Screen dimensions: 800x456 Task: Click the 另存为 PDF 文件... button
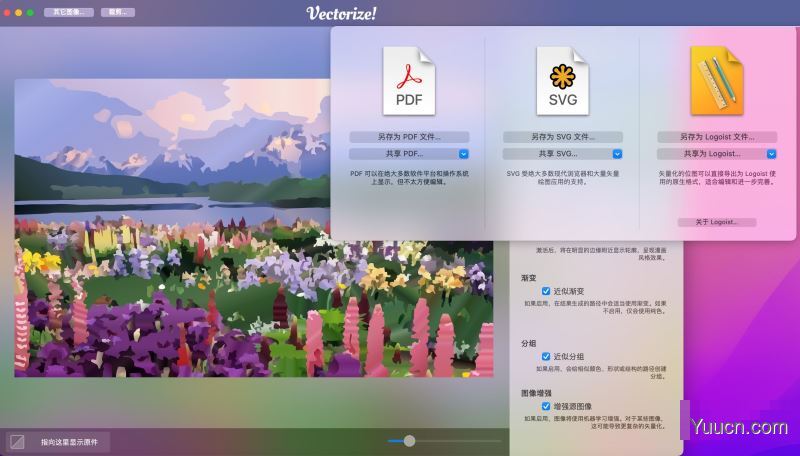point(409,137)
